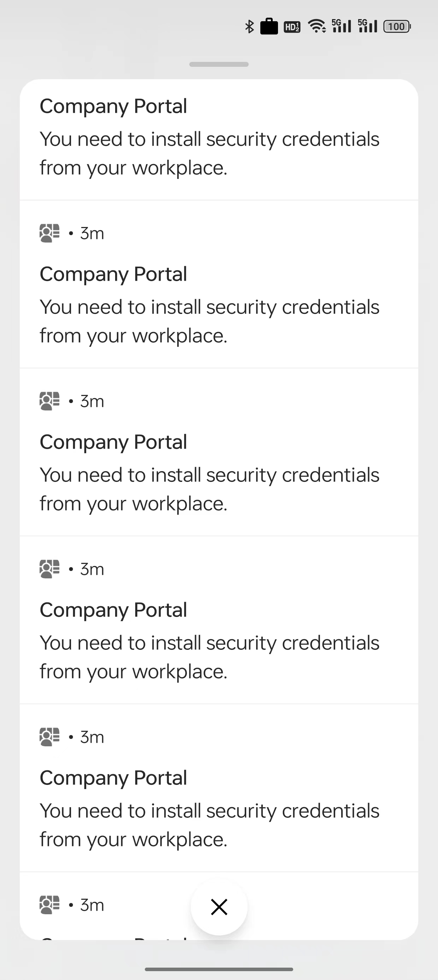Tap the battery 100 indicator

coord(397,26)
